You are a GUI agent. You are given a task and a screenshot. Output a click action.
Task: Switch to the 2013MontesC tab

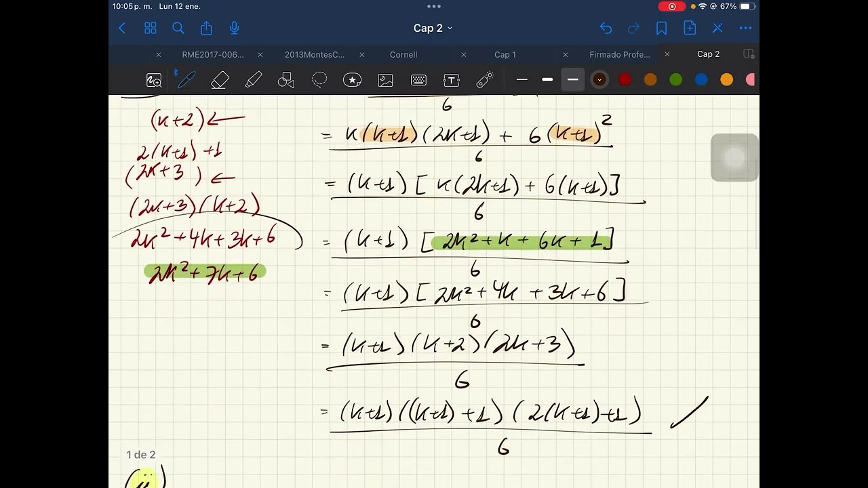pyautogui.click(x=315, y=54)
